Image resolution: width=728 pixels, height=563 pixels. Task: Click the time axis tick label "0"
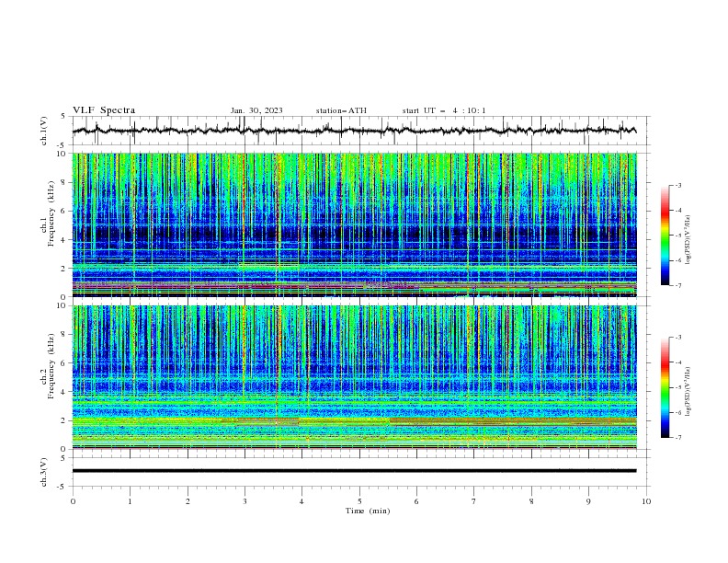click(73, 501)
